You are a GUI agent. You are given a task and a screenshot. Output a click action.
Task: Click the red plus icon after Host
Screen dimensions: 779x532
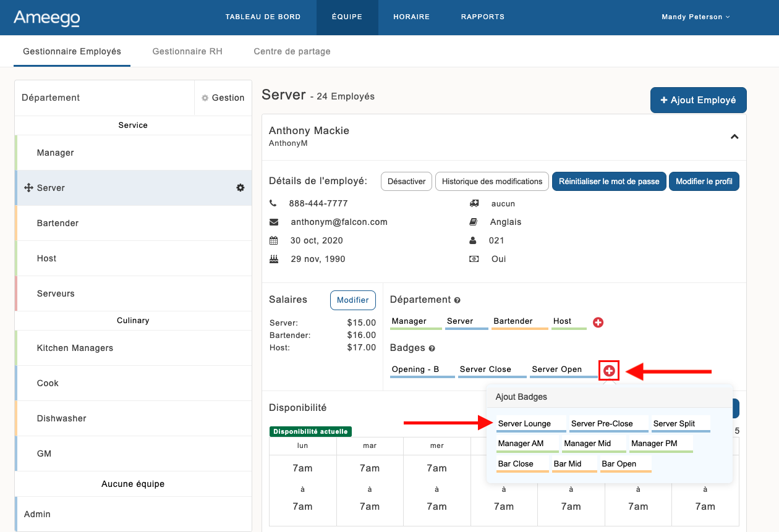click(598, 323)
